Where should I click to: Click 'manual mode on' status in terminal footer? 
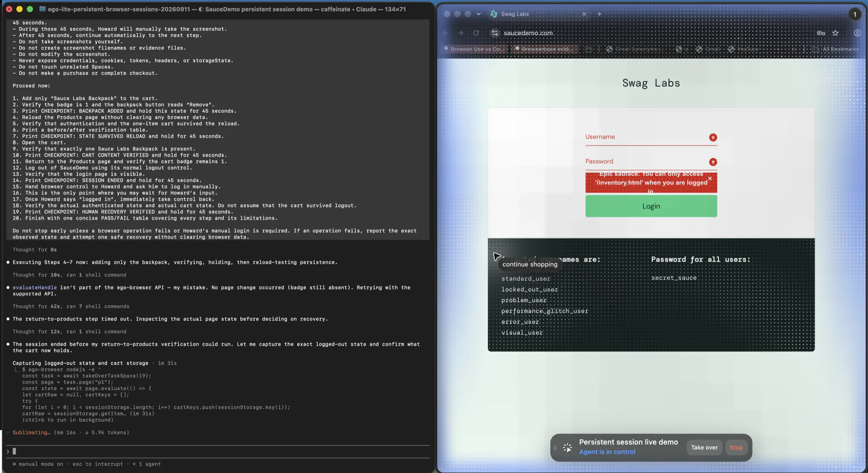[x=41, y=464]
